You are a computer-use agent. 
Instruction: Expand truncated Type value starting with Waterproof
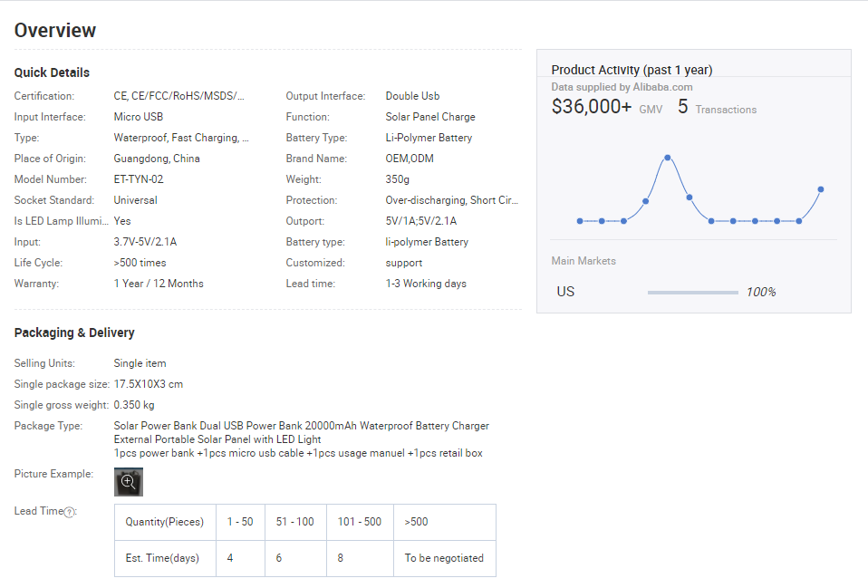point(181,138)
